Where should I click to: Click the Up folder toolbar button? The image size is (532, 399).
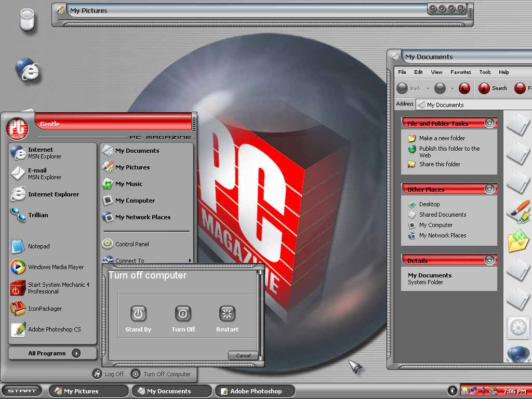pyautogui.click(x=464, y=88)
